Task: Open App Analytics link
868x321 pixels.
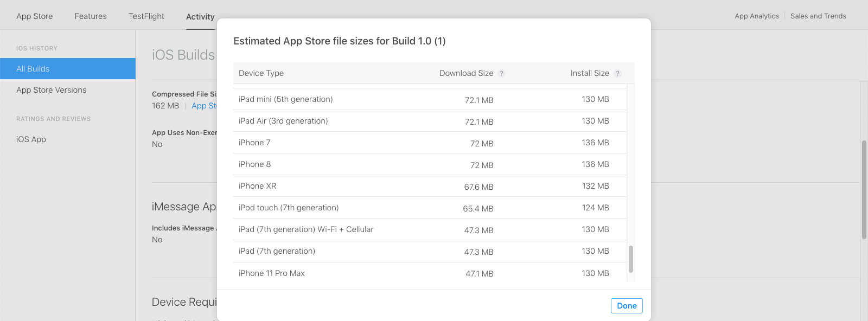Action: click(757, 16)
